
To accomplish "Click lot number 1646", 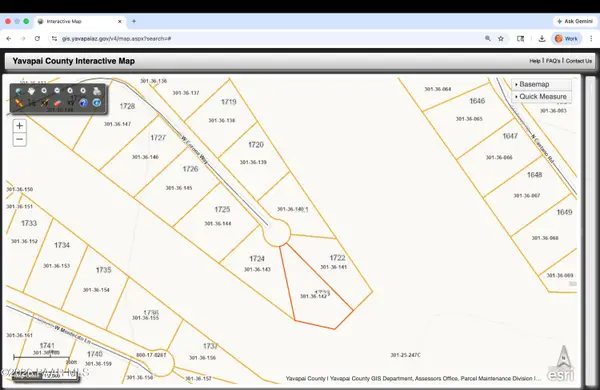I will point(477,101).
